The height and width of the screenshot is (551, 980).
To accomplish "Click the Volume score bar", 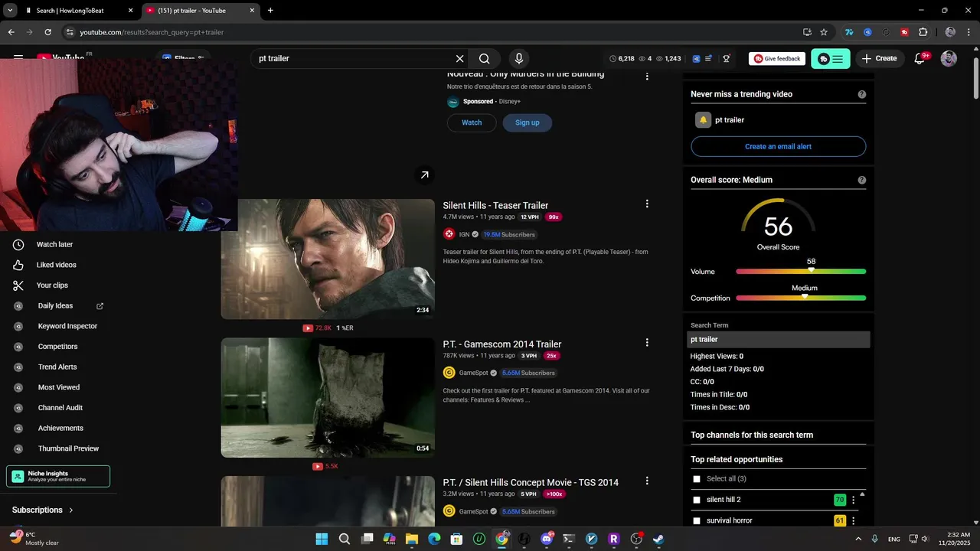I will pos(801,272).
